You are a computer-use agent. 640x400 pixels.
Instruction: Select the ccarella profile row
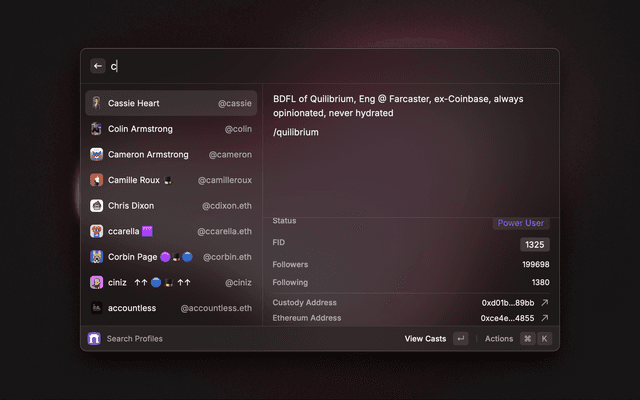point(170,231)
